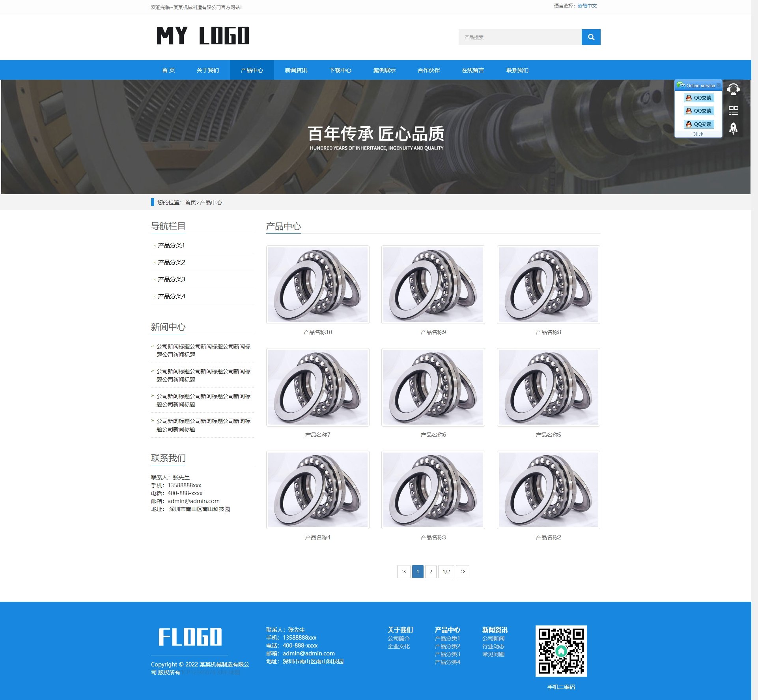
Task: Click the 首页 breadcrumb link
Action: click(190, 202)
